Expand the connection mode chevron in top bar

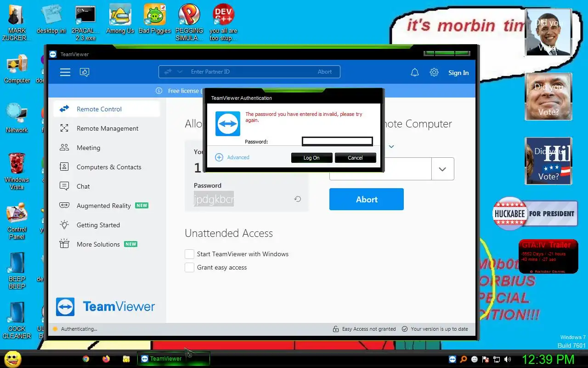[x=180, y=72]
